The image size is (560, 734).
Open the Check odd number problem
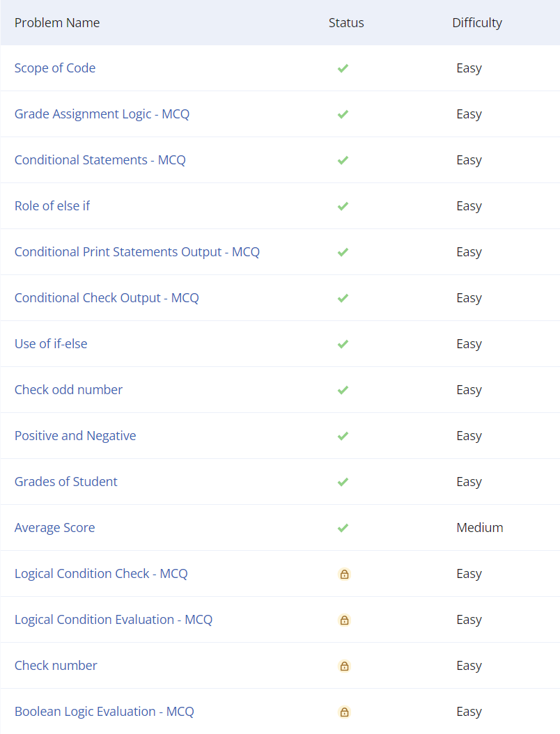[x=68, y=390]
